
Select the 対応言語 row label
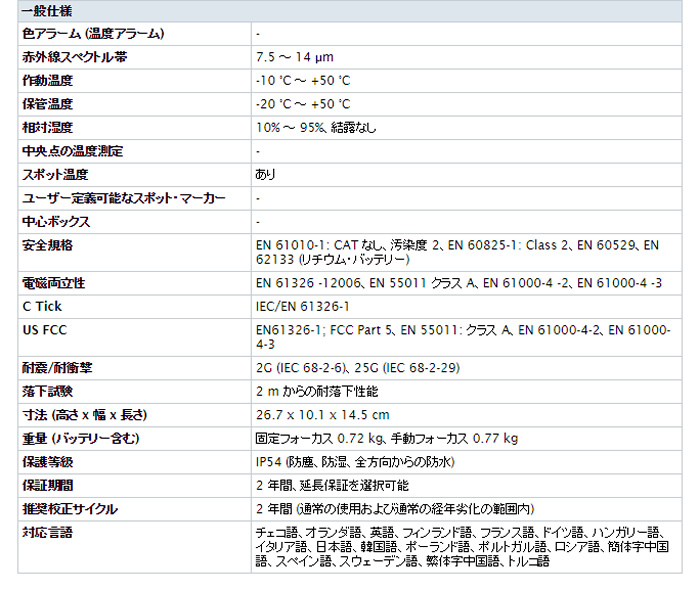(x=47, y=532)
